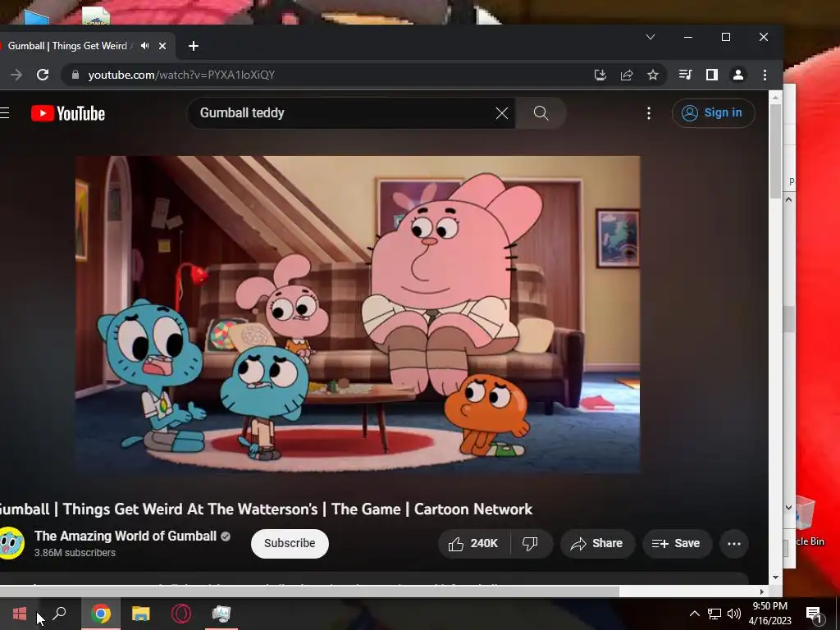
Task: Open taskbar search magnifier
Action: pos(59,614)
